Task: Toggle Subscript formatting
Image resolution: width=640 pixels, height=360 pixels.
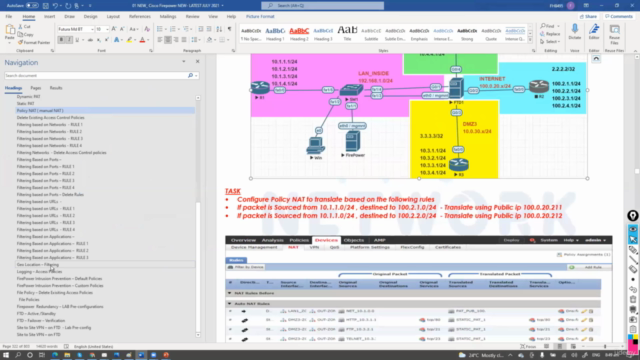Action: 98,40
